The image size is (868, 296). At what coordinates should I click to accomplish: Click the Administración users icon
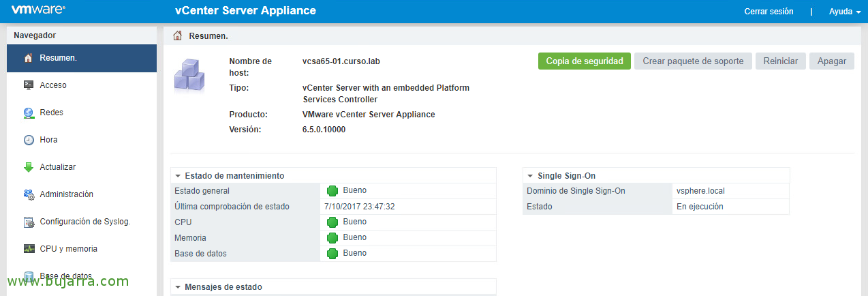29,194
